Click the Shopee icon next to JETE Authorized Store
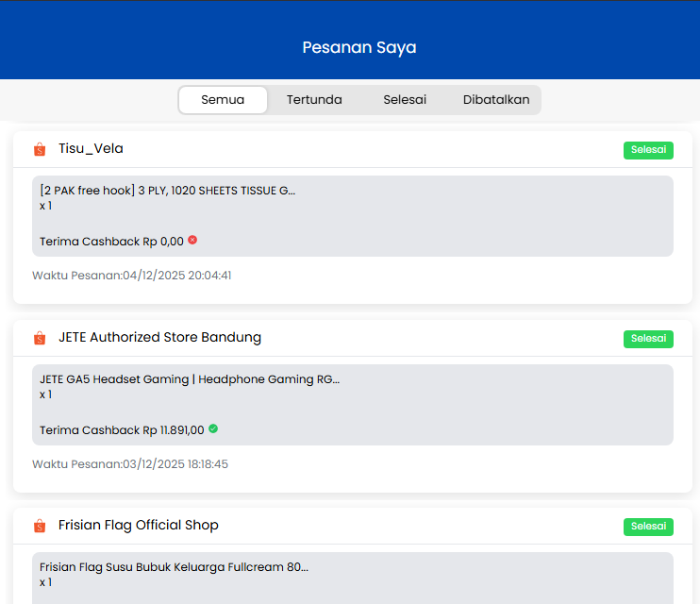Screen dimensions: 700x604 point(39,338)
